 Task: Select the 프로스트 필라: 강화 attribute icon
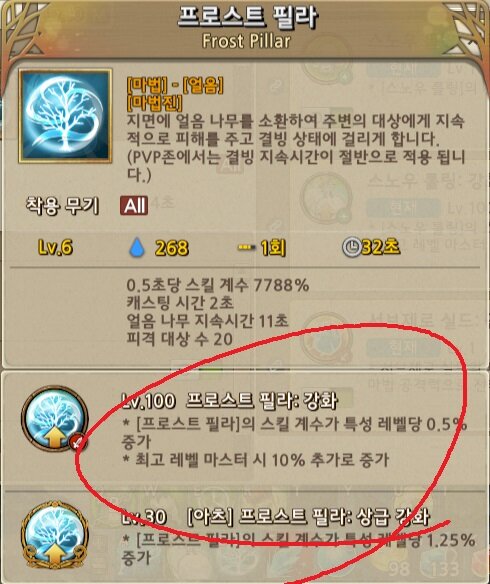[x=55, y=419]
